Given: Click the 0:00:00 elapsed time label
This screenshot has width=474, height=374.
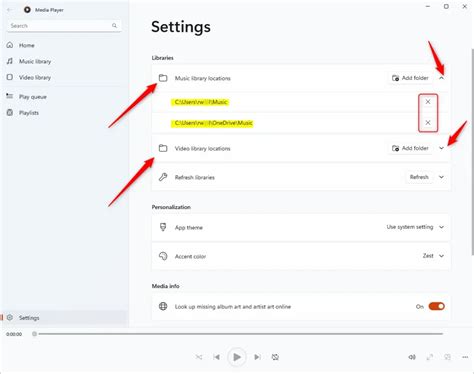Looking at the screenshot, I should pyautogui.click(x=14, y=334).
